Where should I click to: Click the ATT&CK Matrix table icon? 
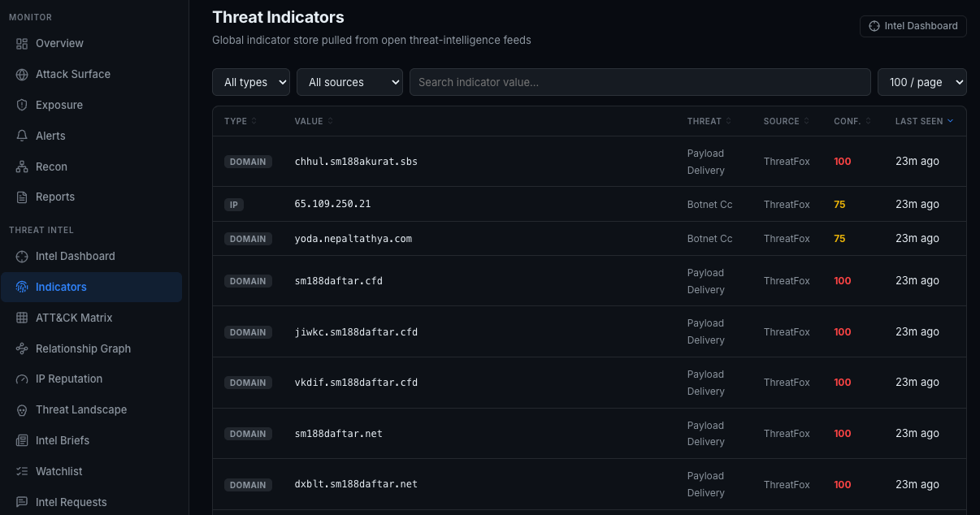22,318
